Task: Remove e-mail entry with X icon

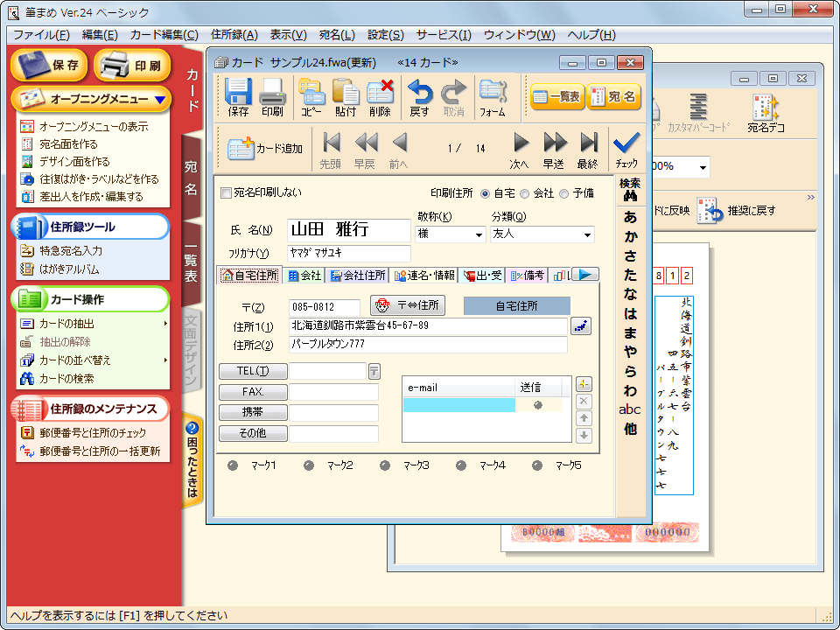Action: pyautogui.click(x=584, y=402)
